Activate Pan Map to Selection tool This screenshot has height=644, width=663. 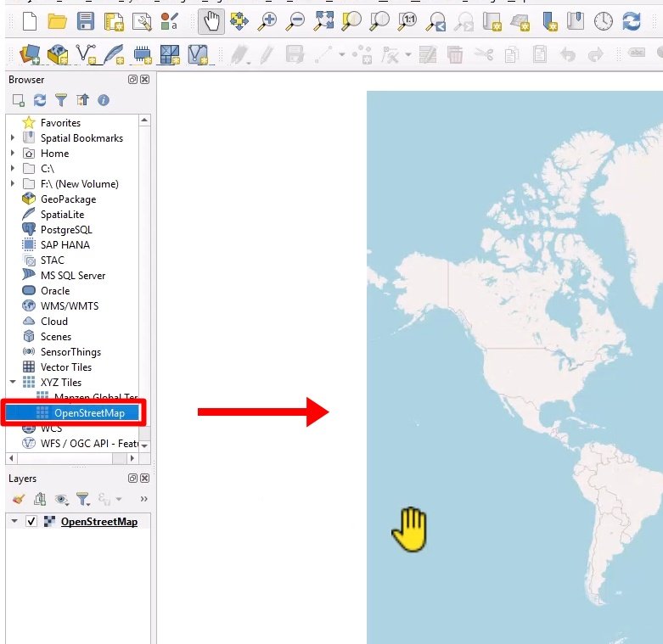click(239, 21)
